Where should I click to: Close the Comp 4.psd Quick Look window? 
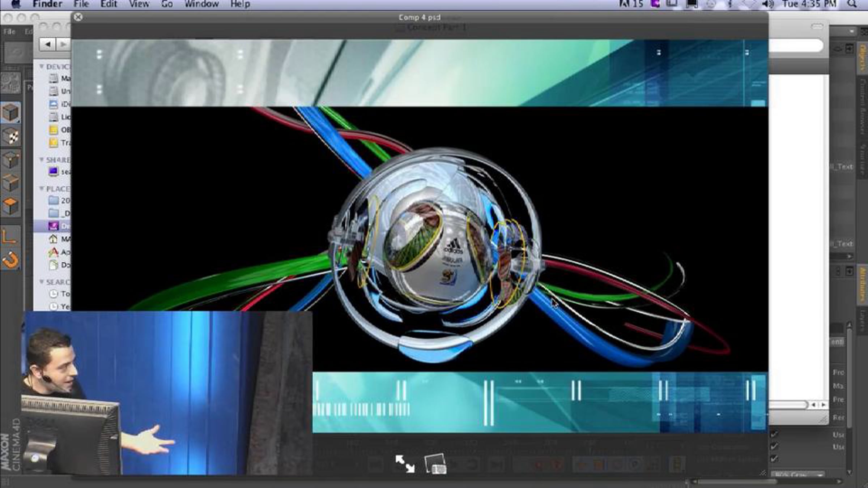[78, 17]
